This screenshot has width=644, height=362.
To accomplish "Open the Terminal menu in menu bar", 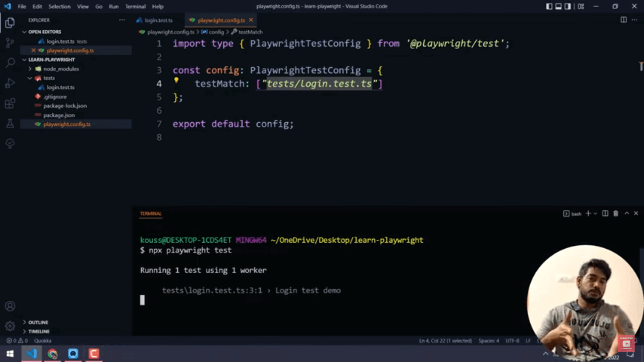I will pos(135,6).
